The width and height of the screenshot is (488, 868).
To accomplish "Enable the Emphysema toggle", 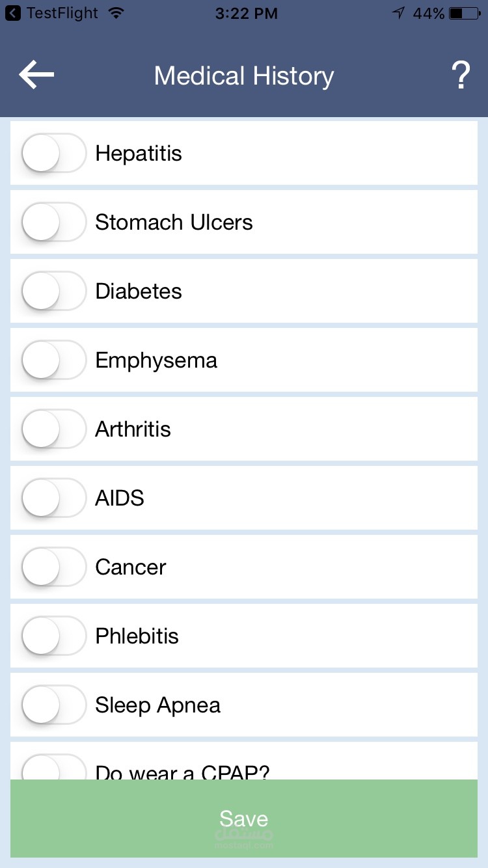I will [x=53, y=360].
